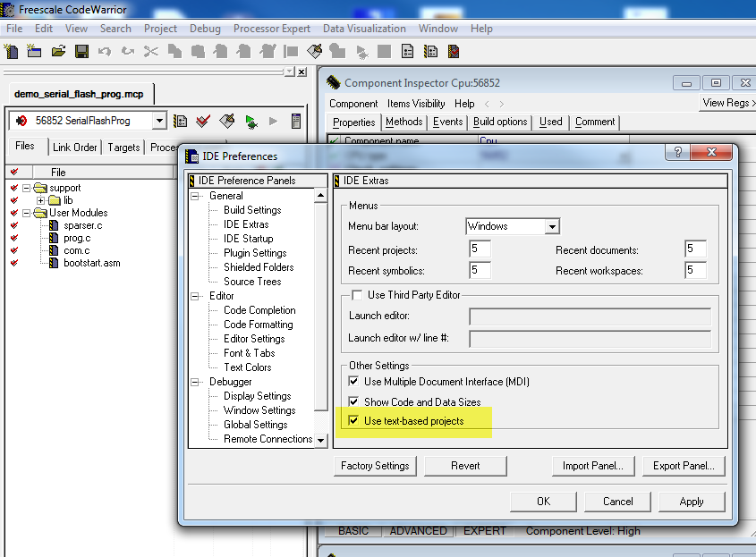This screenshot has width=756, height=557.
Task: Enable Use Third Party Editor checkbox
Action: 357,295
